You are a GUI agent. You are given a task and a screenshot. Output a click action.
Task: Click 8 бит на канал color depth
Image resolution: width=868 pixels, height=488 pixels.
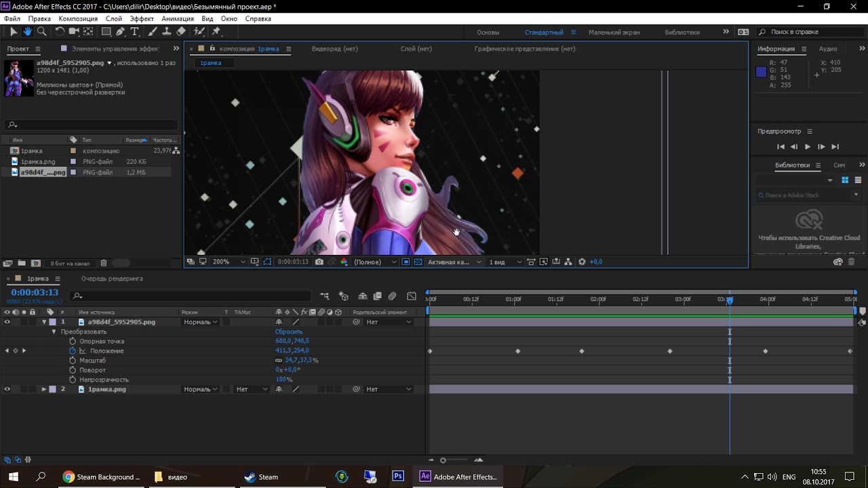coord(70,263)
